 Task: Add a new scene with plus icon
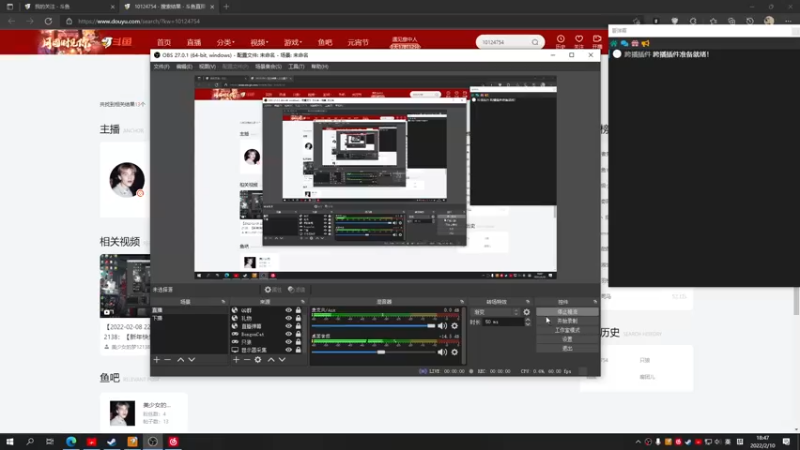pos(157,360)
